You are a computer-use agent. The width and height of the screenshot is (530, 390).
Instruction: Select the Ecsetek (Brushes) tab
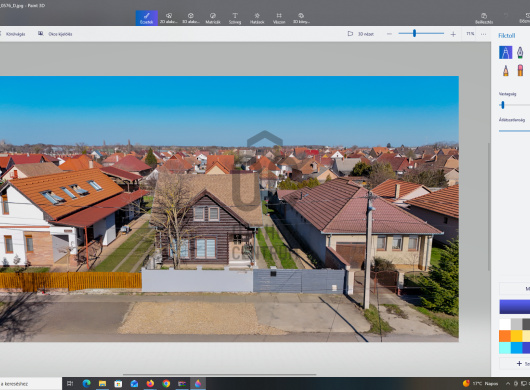147,18
